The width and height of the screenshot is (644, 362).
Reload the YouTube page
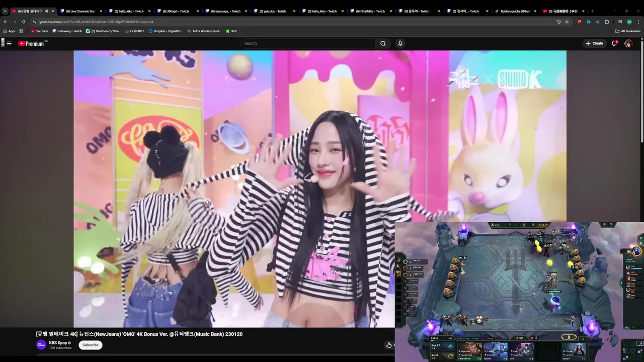[24, 22]
